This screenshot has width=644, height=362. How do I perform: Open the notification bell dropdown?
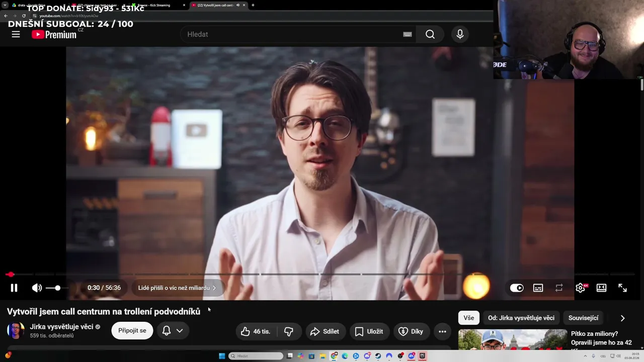point(172,330)
